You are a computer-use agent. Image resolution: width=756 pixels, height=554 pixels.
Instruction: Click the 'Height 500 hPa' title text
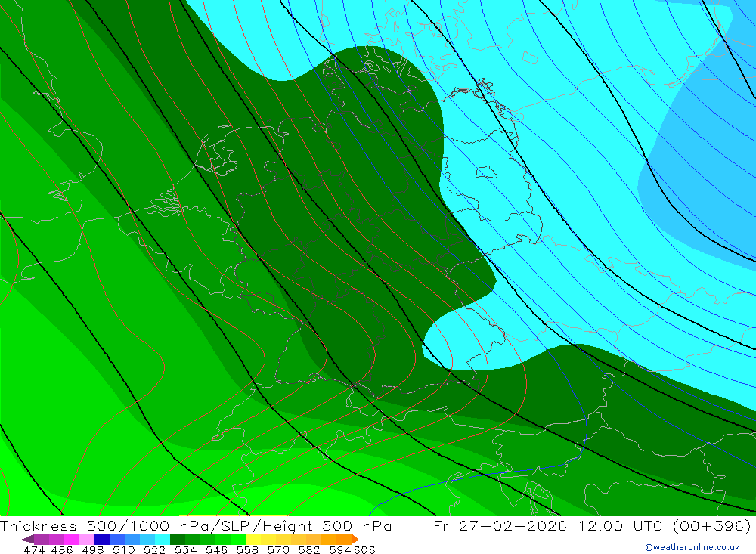click(x=327, y=525)
